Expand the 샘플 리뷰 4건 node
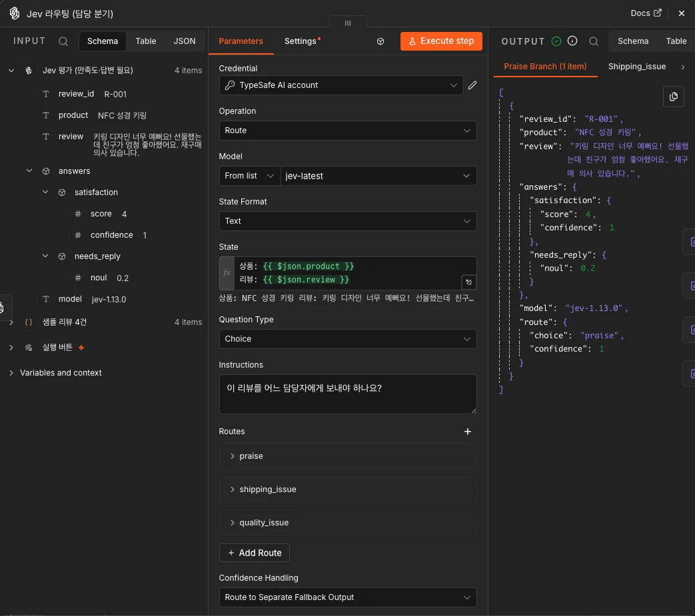 [x=11, y=322]
